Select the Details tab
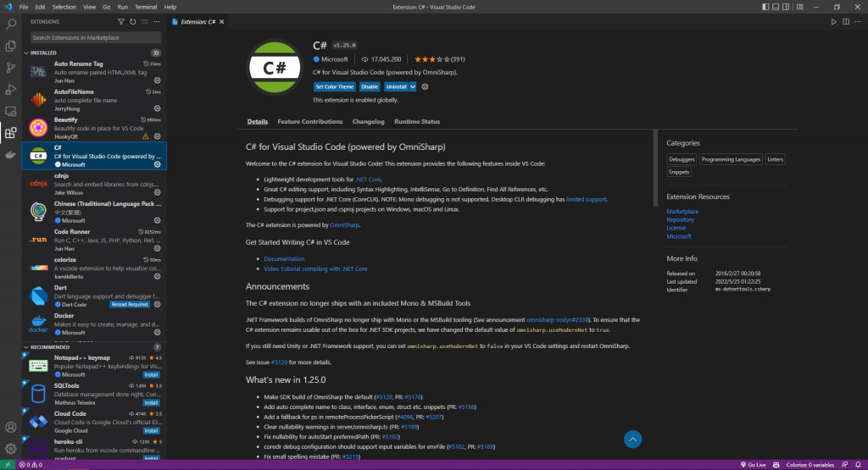 coord(258,122)
